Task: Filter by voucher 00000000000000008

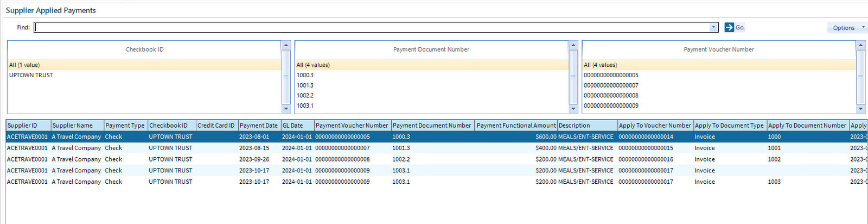Action: pos(719,95)
